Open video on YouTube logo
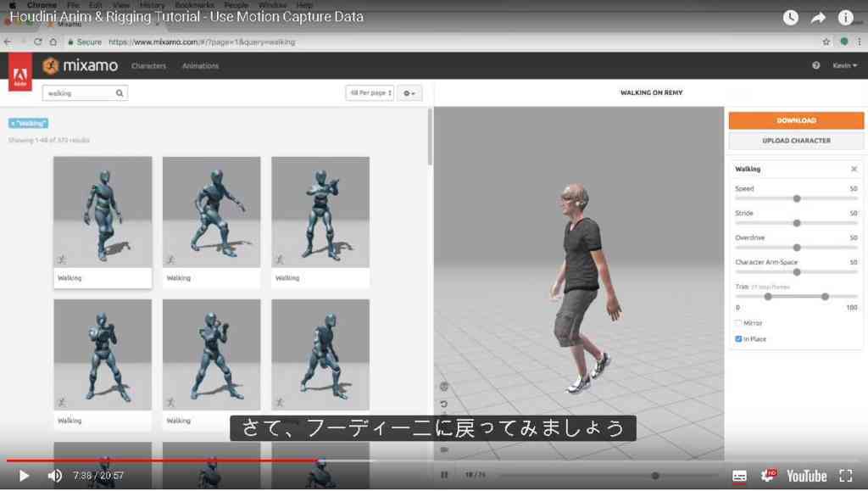The height and width of the screenshot is (491, 868). [x=807, y=476]
